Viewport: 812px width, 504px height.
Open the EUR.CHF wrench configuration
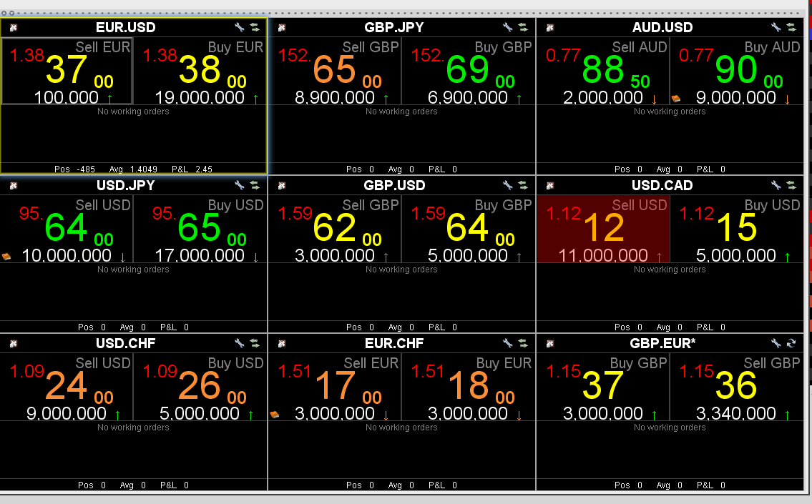(x=507, y=342)
